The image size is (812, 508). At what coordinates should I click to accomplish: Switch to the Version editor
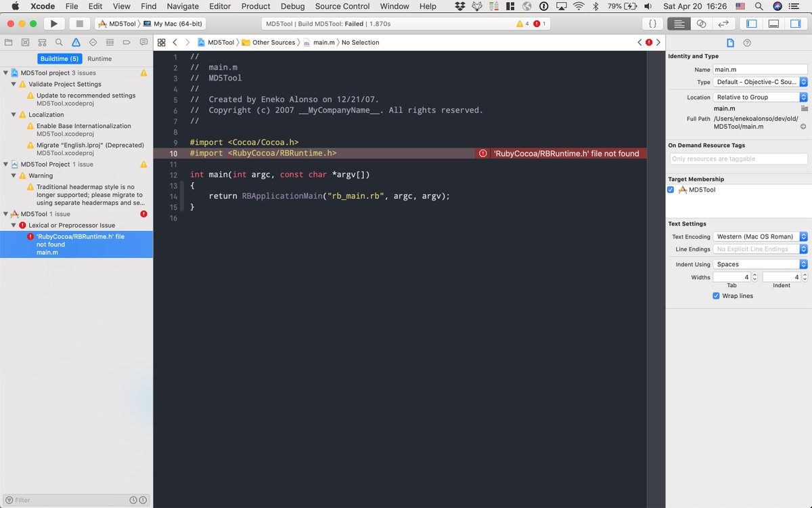point(723,24)
